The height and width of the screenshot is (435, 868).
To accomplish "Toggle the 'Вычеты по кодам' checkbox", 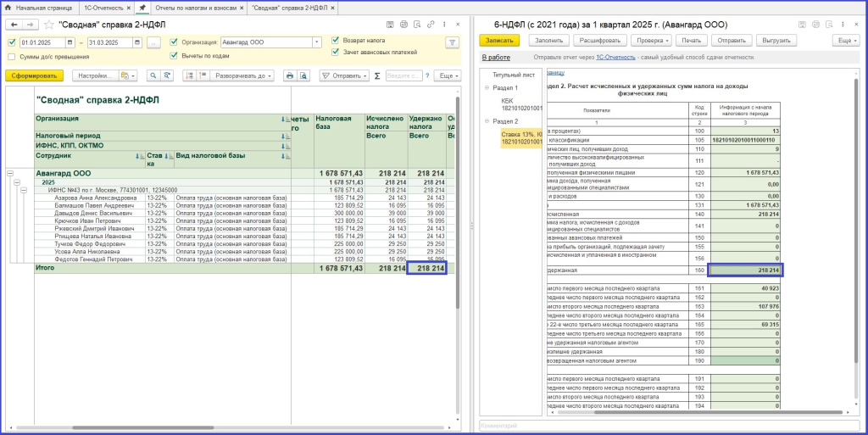I will pos(174,55).
